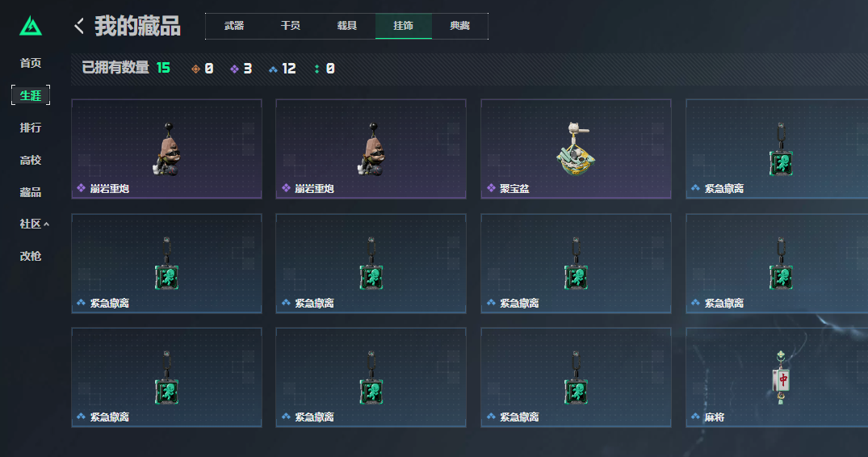868x457 pixels.
Task: Select the orange rarity diamond filter icon
Action: tap(195, 69)
